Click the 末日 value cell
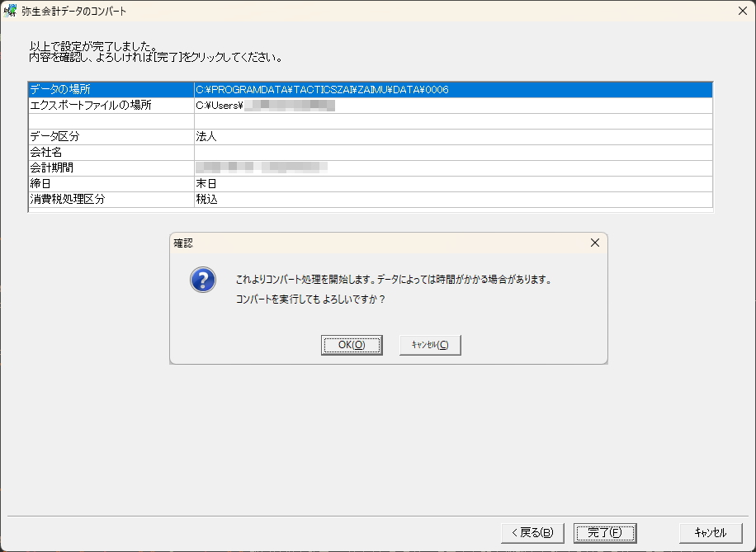756x552 pixels. (453, 184)
